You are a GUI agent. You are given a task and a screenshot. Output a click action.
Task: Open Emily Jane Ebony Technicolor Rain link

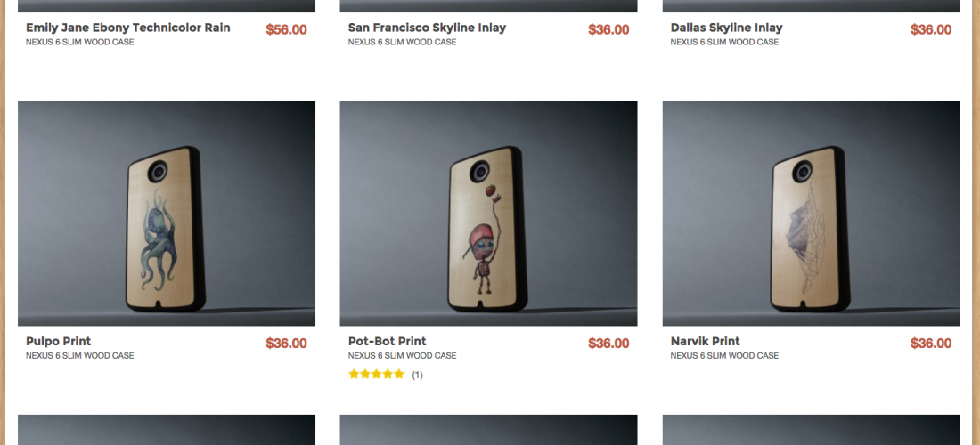click(128, 28)
